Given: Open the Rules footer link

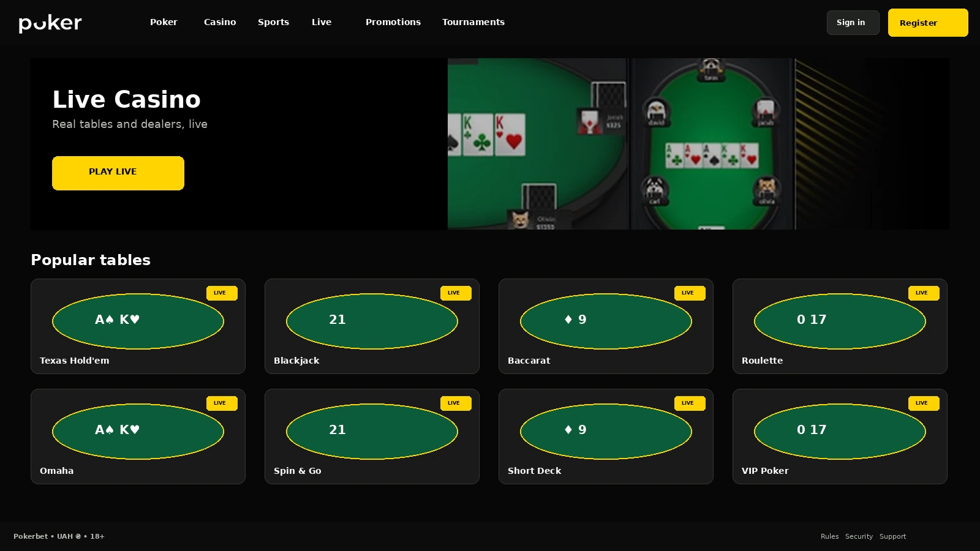Looking at the screenshot, I should pyautogui.click(x=829, y=536).
